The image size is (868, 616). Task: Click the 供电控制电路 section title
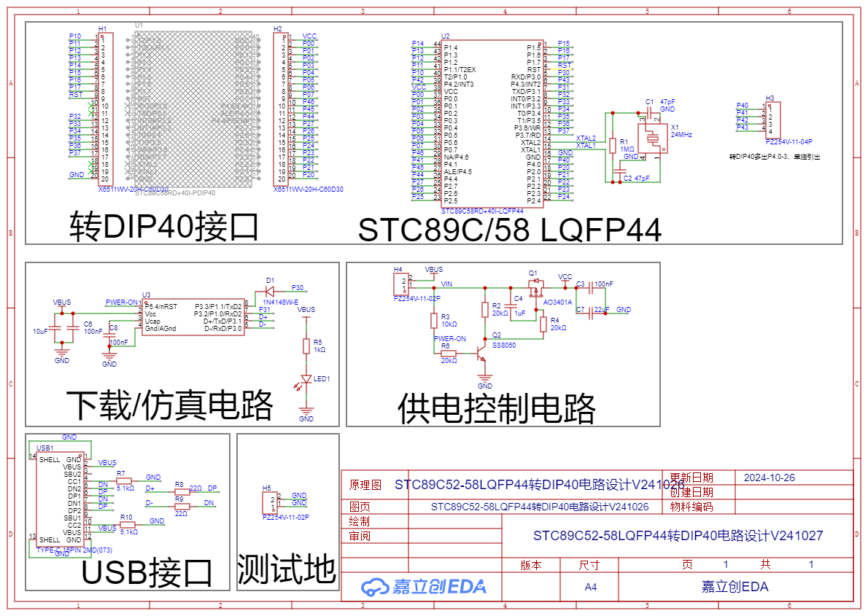click(497, 409)
